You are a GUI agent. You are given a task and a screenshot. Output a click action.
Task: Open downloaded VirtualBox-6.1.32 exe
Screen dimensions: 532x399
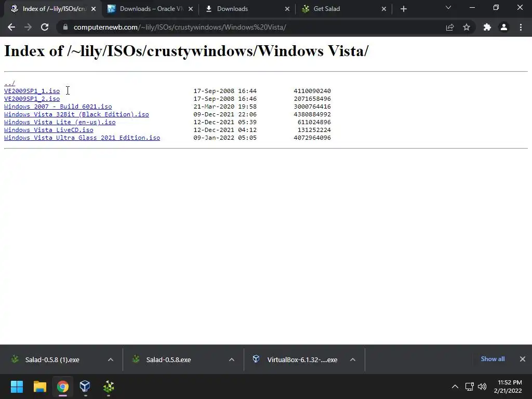pos(302,360)
